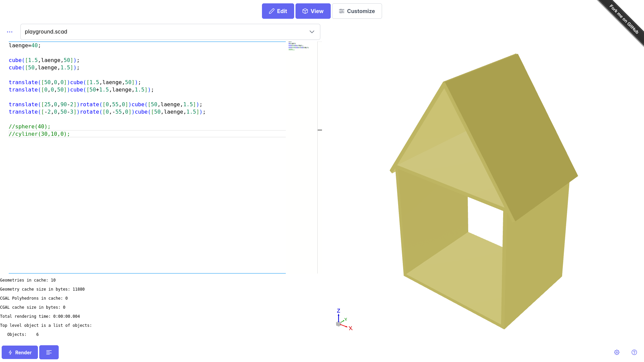
Task: Click the axis orientation gizmo cube
Action: coord(338,324)
